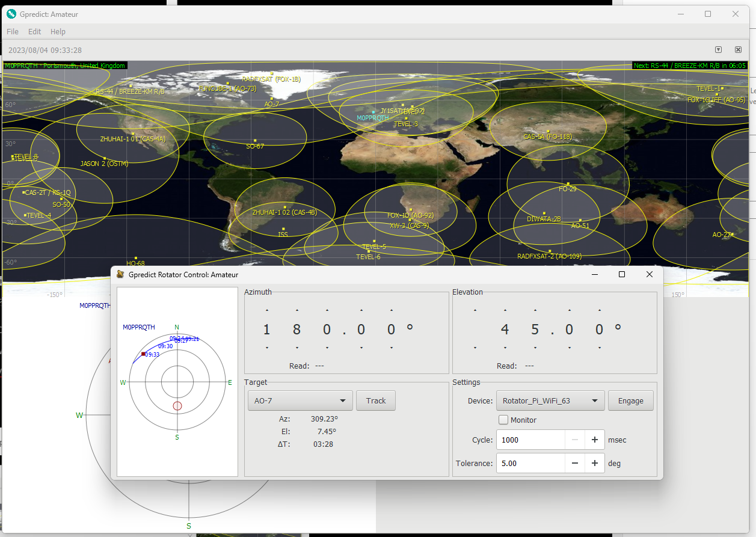
Task: Select CAS-5A (FO-118) on the map
Action: point(548,135)
